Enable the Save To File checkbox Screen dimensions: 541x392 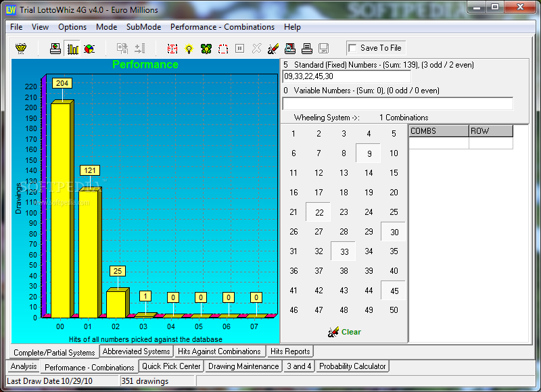tap(352, 48)
